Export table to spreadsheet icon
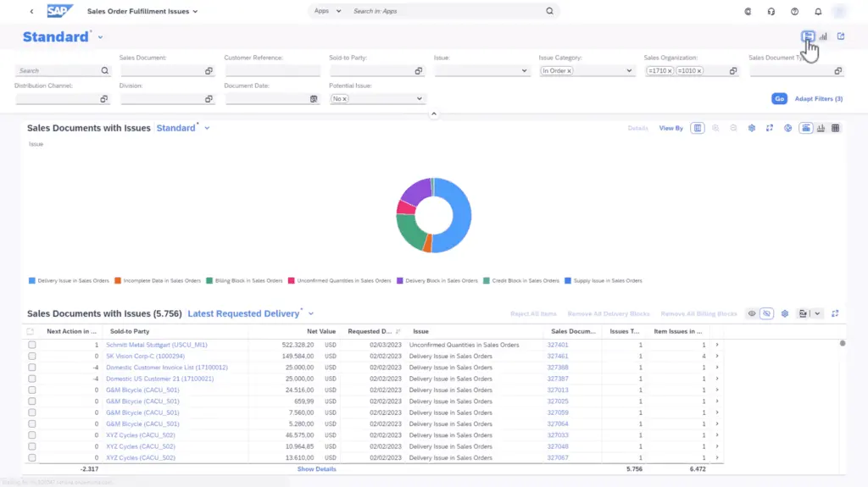This screenshot has height=487, width=868. click(804, 313)
